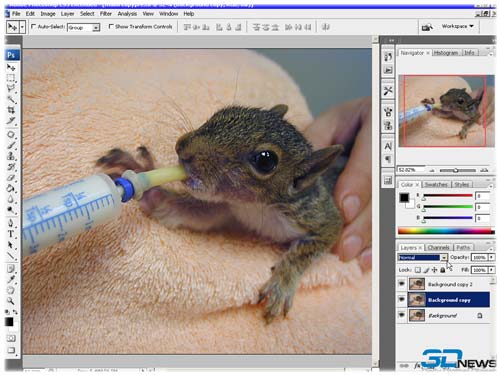Select the Line shape tool
The image size is (500, 375).
pyautogui.click(x=11, y=256)
